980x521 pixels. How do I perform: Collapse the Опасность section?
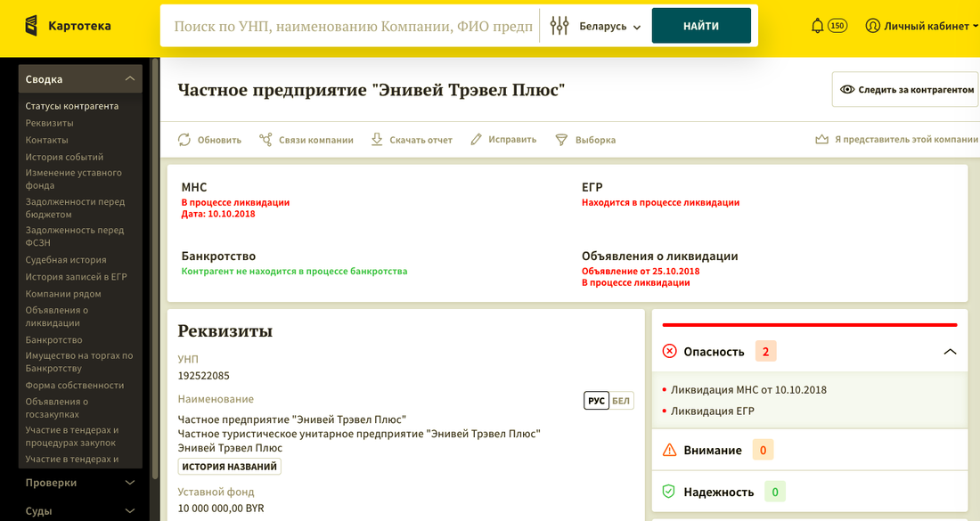pos(950,352)
